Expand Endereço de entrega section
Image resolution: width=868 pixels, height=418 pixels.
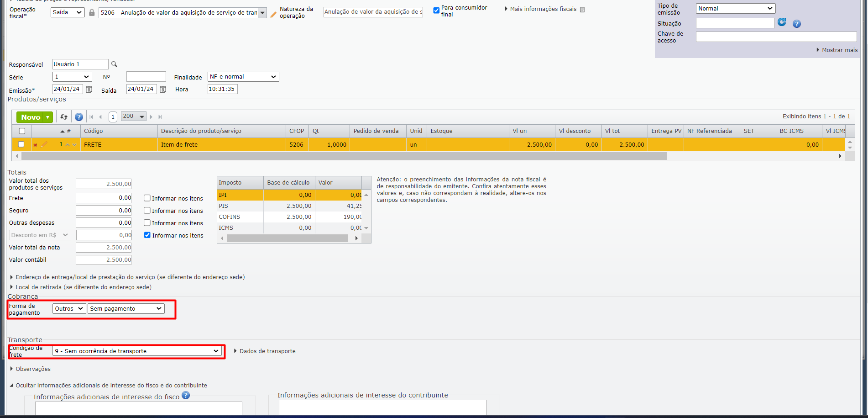click(127, 277)
